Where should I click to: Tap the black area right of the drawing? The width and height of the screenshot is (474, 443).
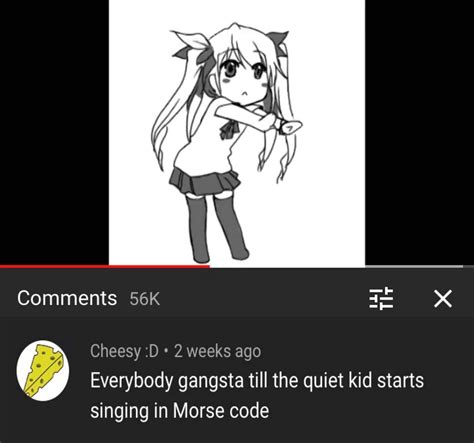coord(419,132)
